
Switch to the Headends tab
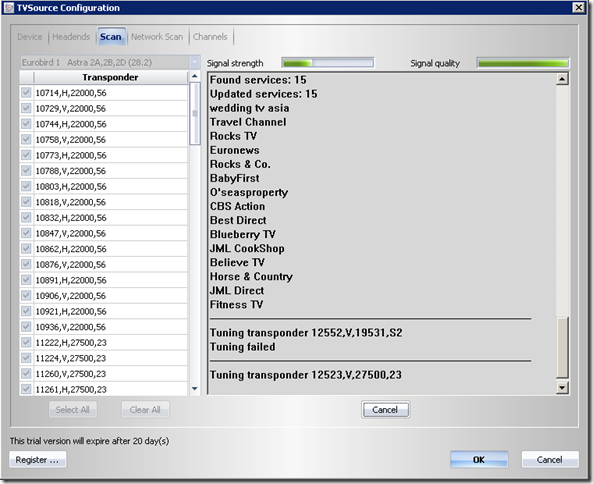[x=71, y=37]
